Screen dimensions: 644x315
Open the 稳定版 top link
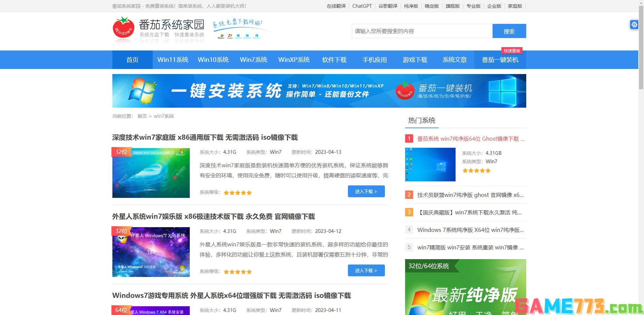432,6
